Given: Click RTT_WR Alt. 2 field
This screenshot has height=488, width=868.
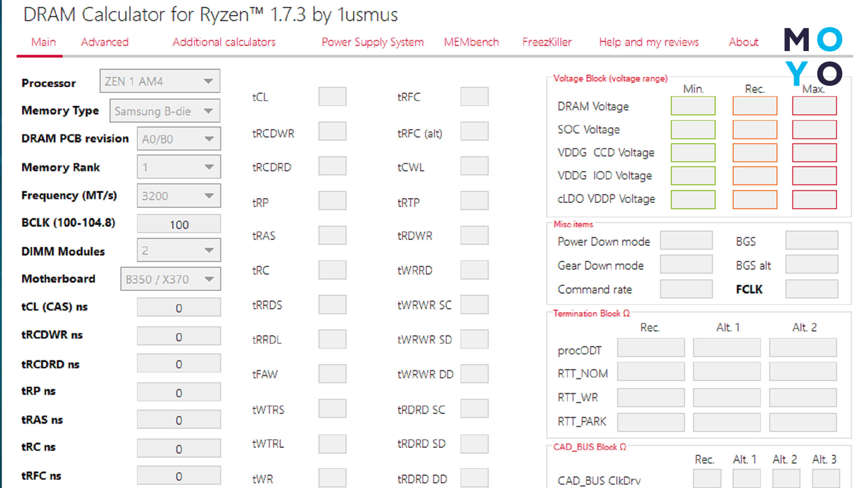Looking at the screenshot, I should pyautogui.click(x=803, y=397).
